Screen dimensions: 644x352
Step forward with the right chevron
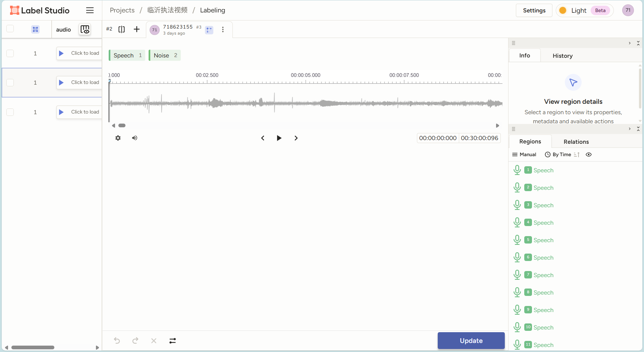click(296, 138)
